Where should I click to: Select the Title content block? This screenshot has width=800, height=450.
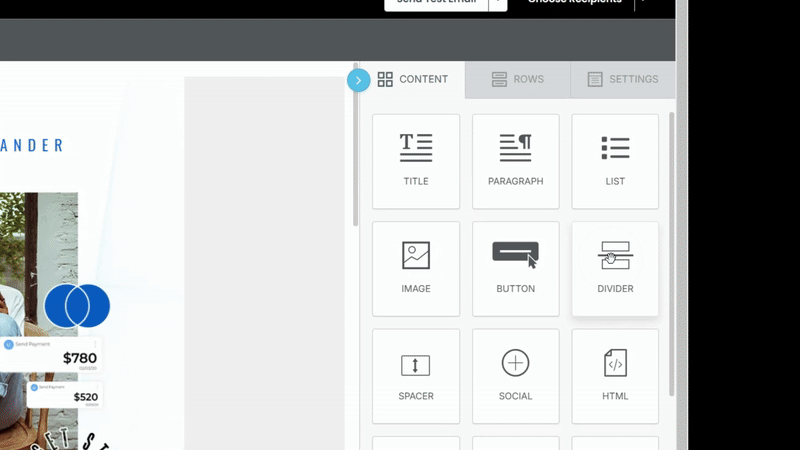click(415, 160)
